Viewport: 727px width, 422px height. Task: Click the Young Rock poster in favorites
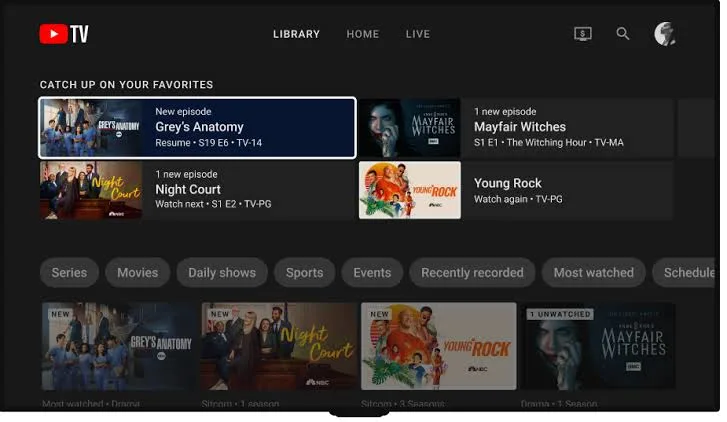pyautogui.click(x=410, y=190)
